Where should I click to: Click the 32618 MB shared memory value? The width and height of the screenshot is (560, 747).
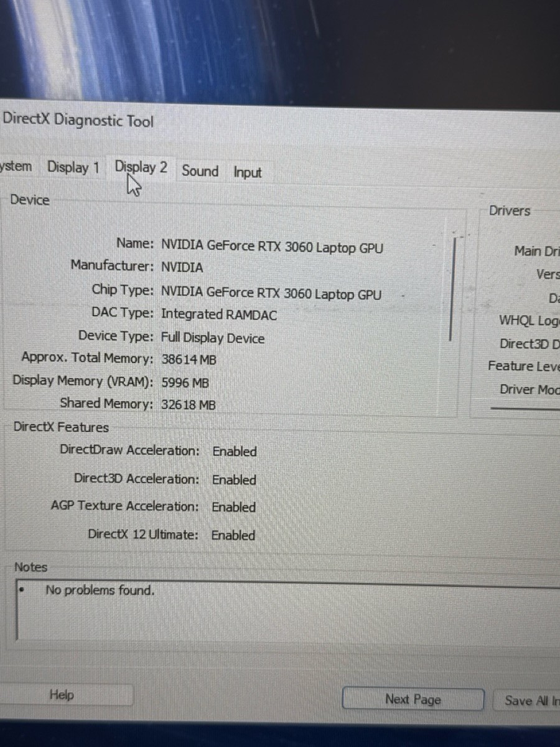[188, 405]
